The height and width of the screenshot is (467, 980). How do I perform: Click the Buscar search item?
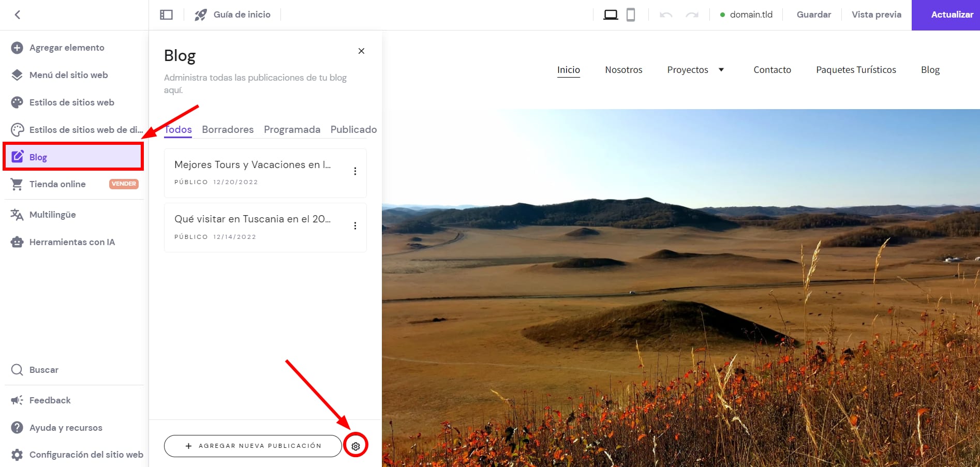click(43, 370)
